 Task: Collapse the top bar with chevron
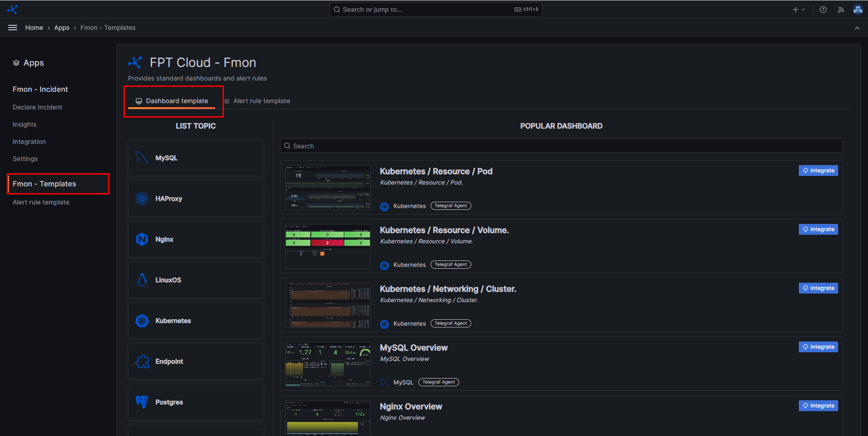(857, 28)
